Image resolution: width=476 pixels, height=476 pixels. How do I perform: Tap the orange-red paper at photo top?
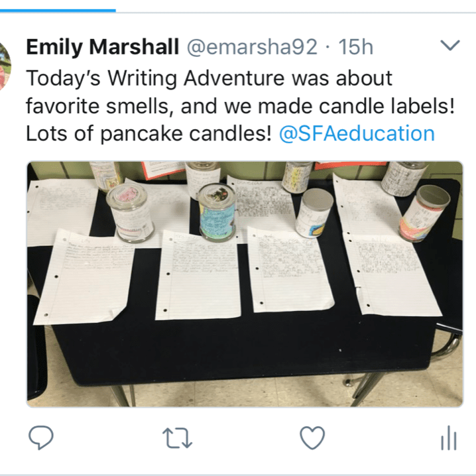(x=162, y=170)
